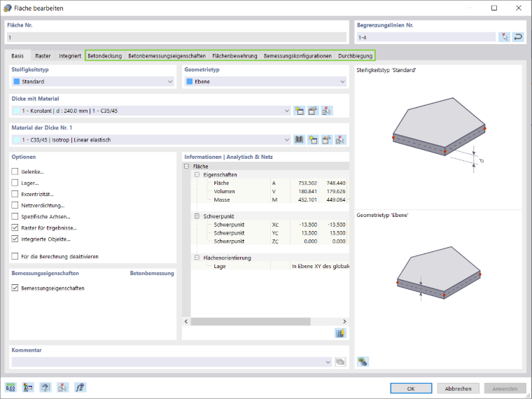Click the reverse boundary lines arrow icon
This screenshot has height=399, width=532.
click(518, 37)
